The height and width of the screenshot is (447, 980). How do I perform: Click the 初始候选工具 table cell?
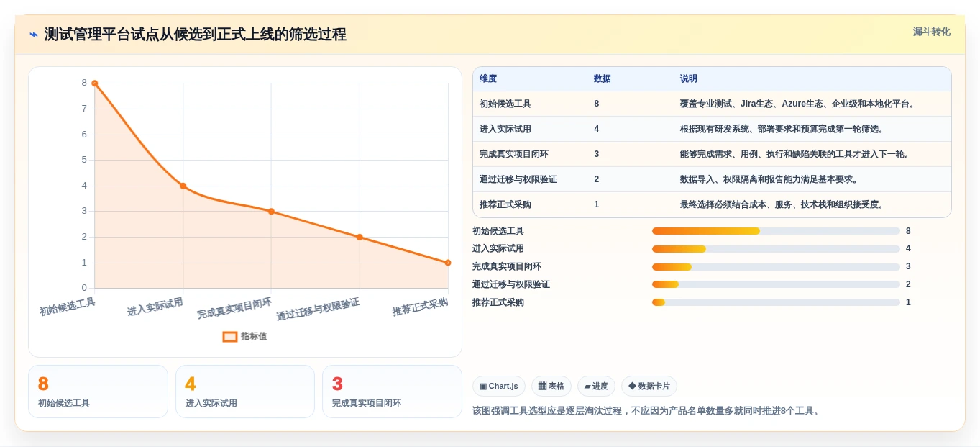tap(505, 104)
